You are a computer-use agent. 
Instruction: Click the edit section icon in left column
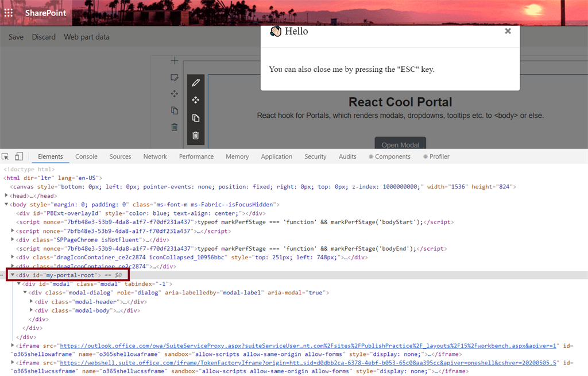click(x=175, y=78)
